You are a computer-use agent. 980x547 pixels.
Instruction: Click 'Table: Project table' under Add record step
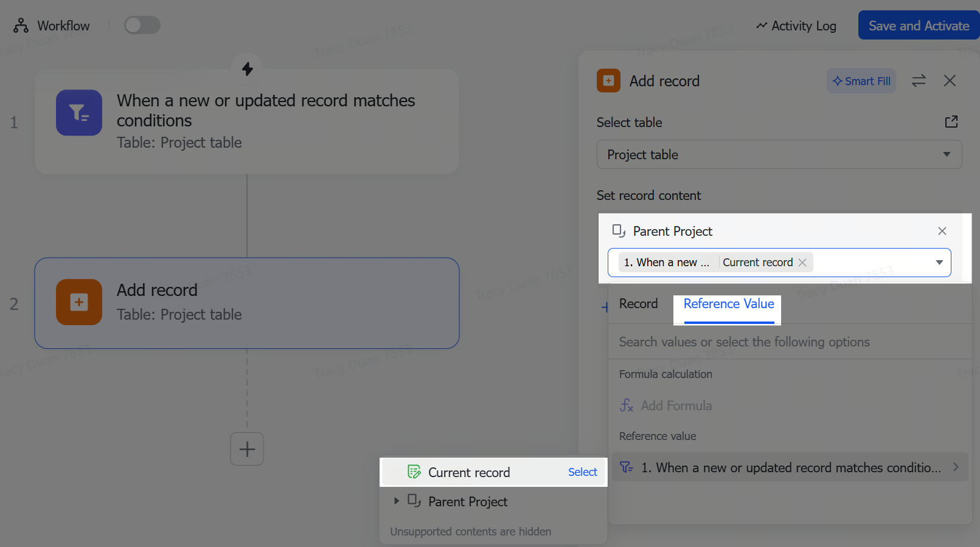tap(179, 315)
